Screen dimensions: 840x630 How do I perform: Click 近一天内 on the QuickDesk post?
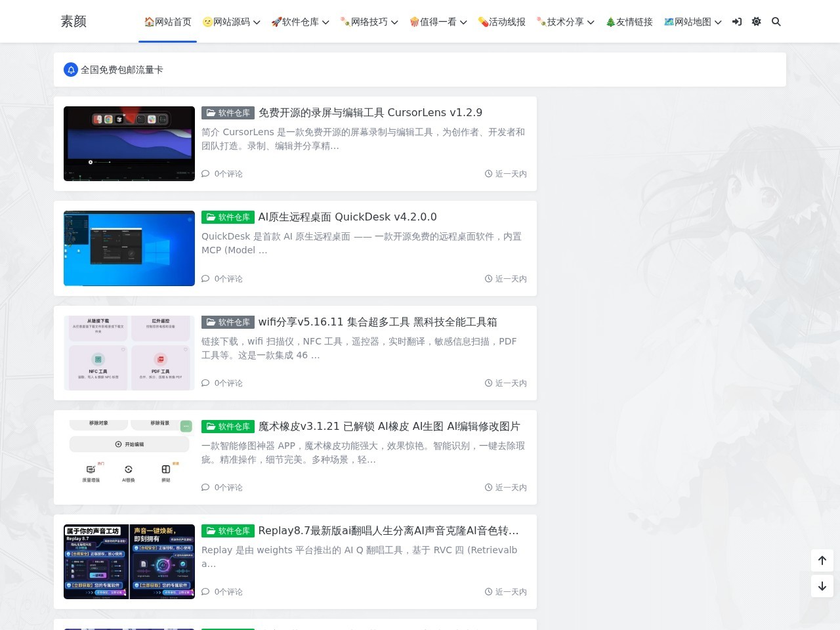point(511,279)
